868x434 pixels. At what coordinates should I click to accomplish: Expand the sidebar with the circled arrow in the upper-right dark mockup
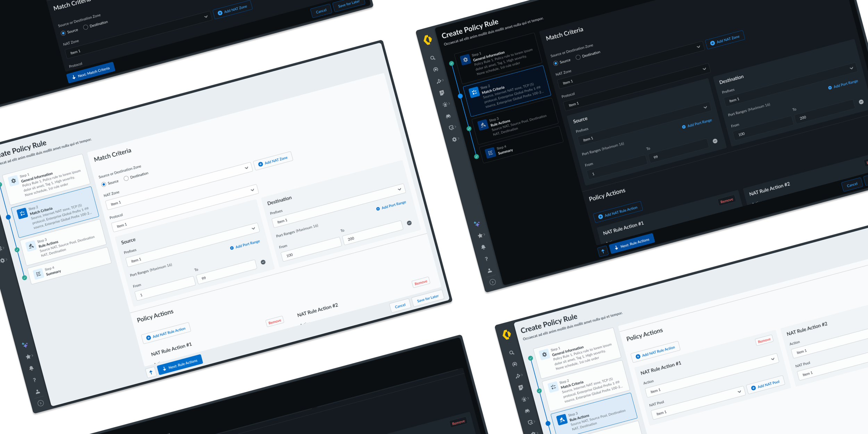492,282
